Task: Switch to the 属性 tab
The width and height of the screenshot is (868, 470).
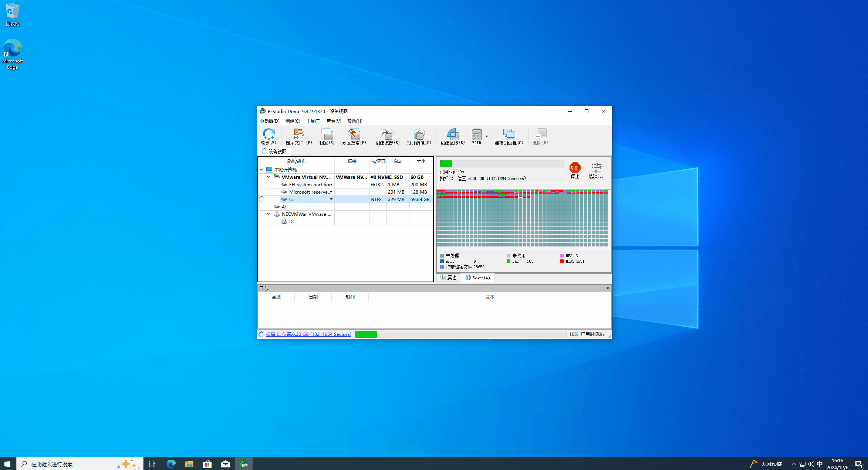Action: [x=449, y=277]
